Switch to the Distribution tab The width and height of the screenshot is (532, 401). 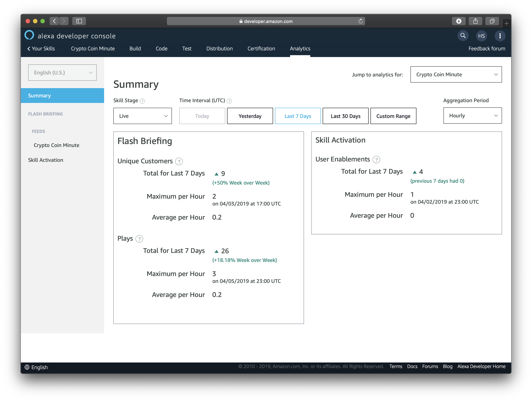click(x=219, y=49)
